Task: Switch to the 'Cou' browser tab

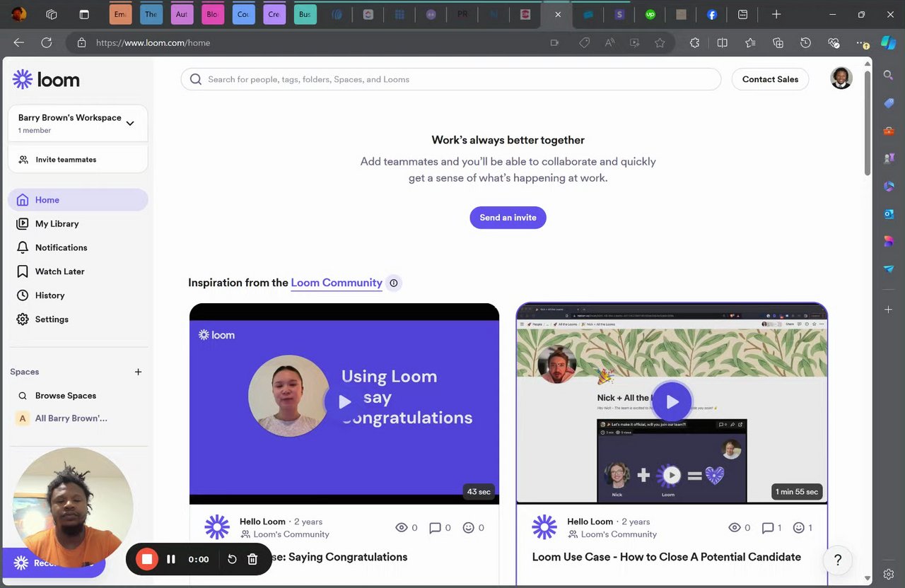Action: [243, 14]
